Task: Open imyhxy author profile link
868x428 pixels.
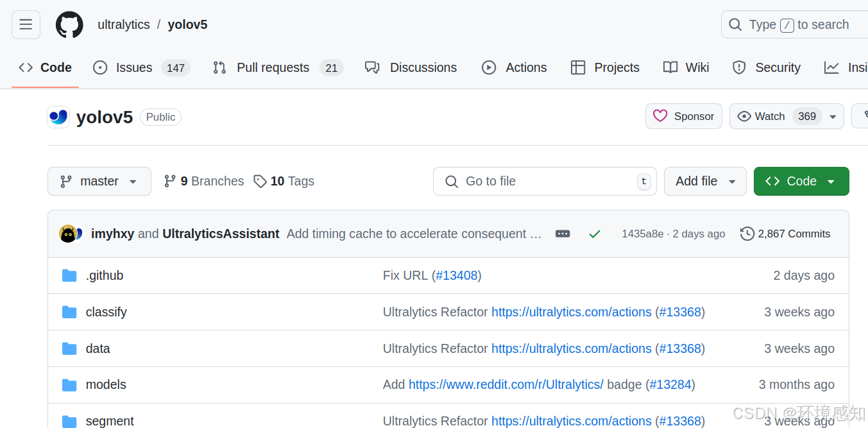Action: [113, 234]
